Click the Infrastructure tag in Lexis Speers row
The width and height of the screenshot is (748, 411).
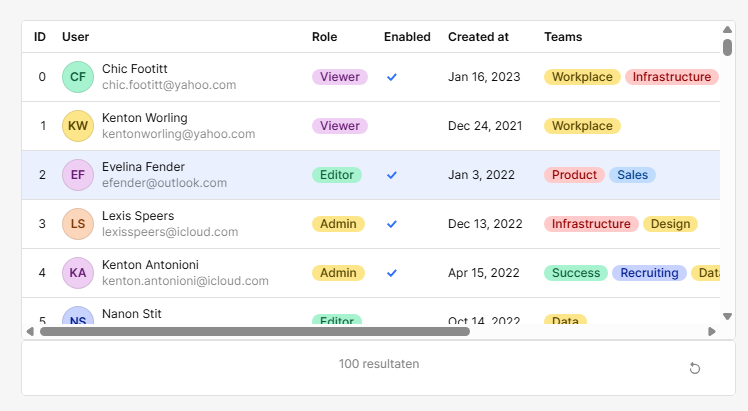pos(591,224)
